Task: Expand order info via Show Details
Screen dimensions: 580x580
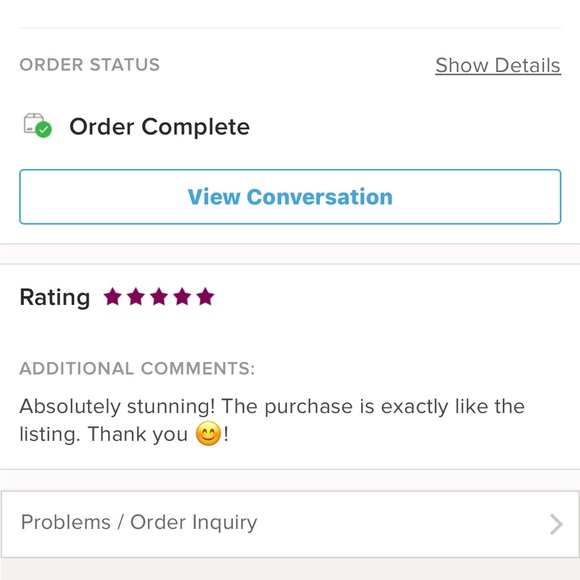Action: point(498,65)
